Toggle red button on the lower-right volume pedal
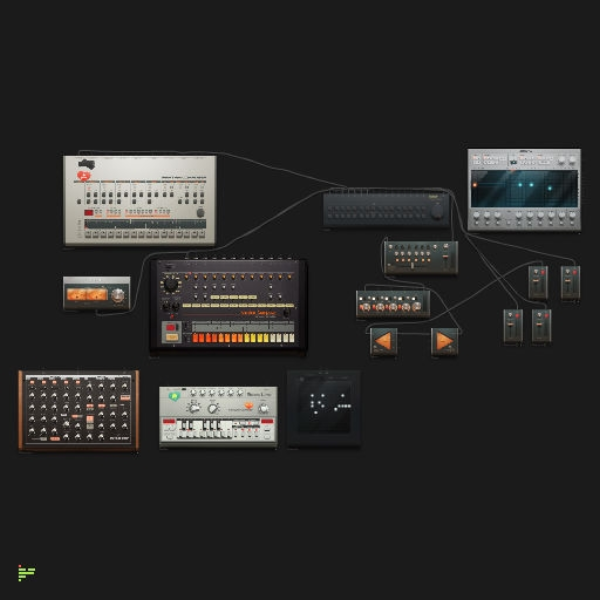Viewport: 600px width, 600px height. click(x=546, y=316)
